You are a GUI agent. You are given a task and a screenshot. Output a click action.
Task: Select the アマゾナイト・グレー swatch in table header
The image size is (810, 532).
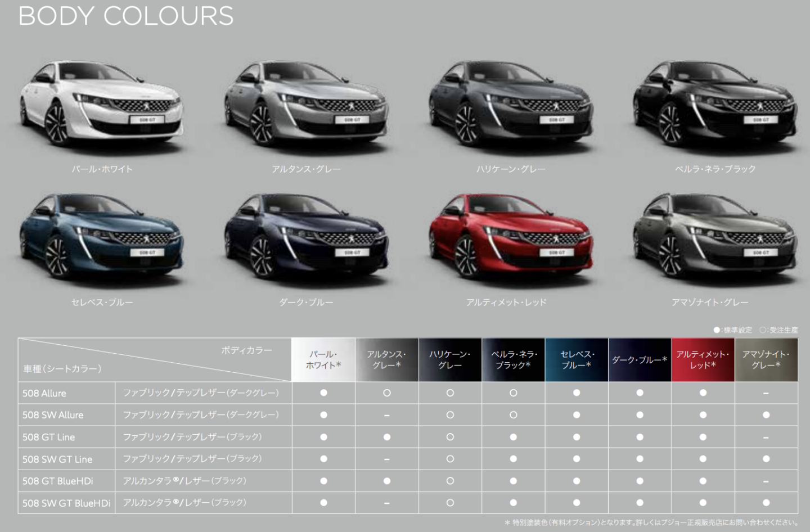pyautogui.click(x=766, y=360)
